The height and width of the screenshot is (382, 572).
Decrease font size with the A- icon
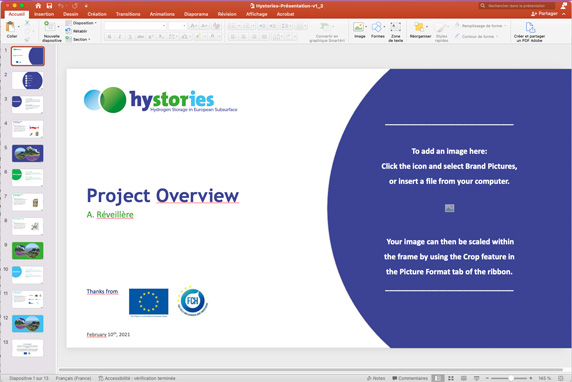click(x=204, y=26)
